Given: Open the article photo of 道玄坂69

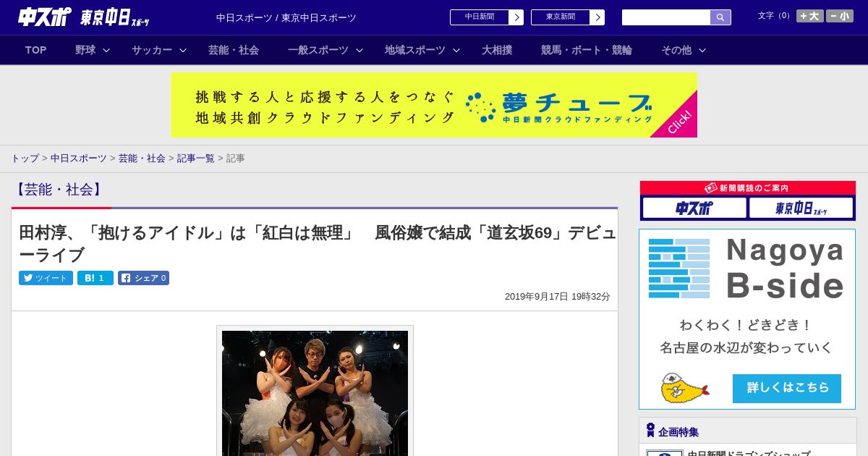Looking at the screenshot, I should point(315,393).
